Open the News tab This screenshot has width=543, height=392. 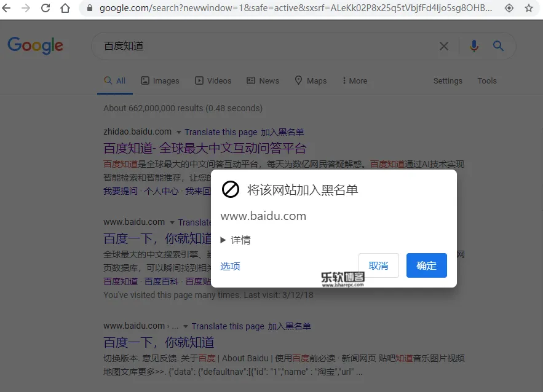pyautogui.click(x=263, y=81)
